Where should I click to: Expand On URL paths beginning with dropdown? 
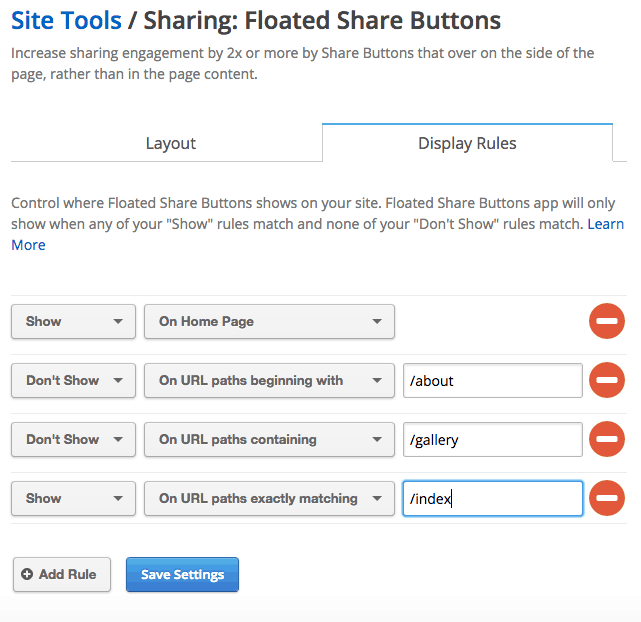click(269, 380)
